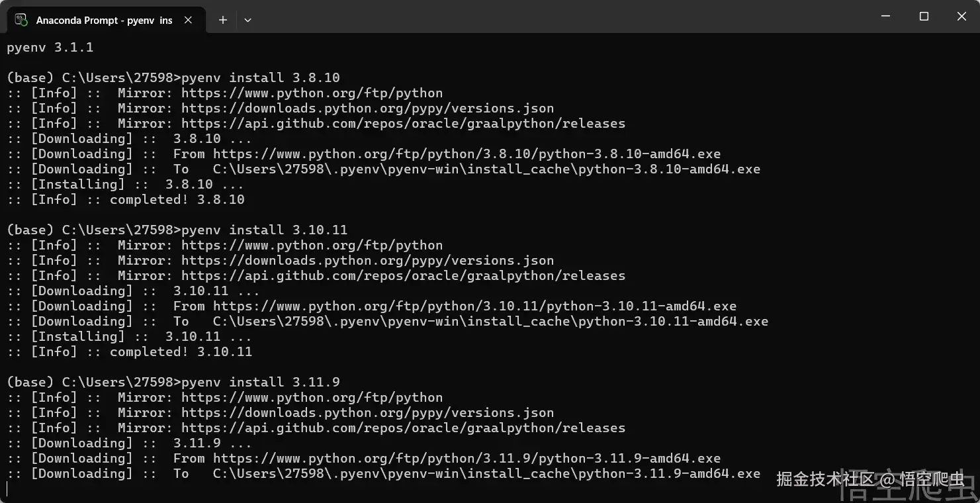This screenshot has width=980, height=503.
Task: Click the blinking cursor on the last line
Action: pos(7,489)
